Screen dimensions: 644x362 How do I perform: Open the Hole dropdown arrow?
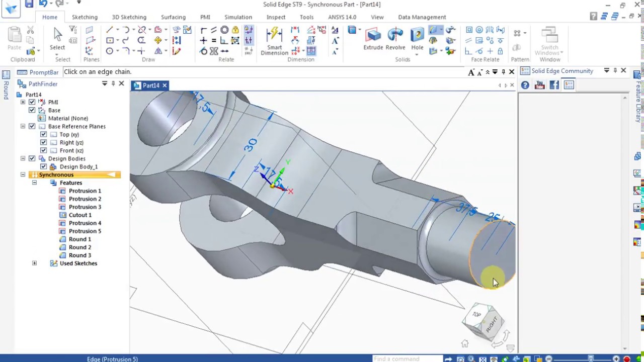click(417, 54)
